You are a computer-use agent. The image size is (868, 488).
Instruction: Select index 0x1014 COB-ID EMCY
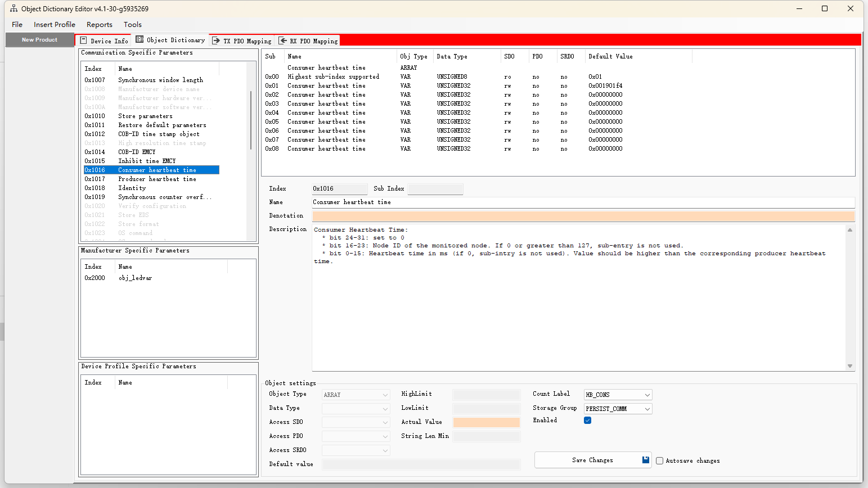[x=151, y=152]
